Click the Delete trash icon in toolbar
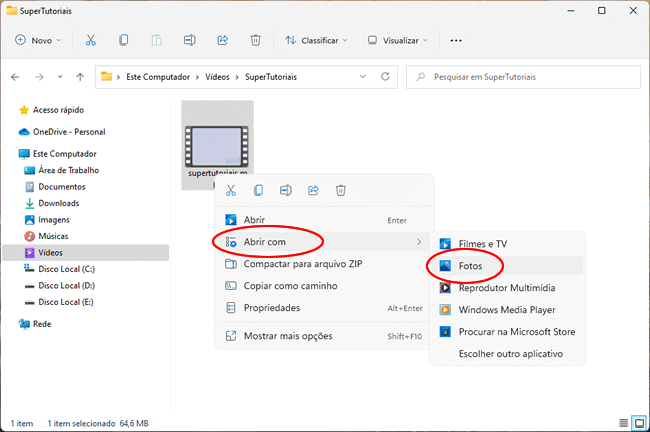Screen dimensions: 650x432 click(255, 41)
